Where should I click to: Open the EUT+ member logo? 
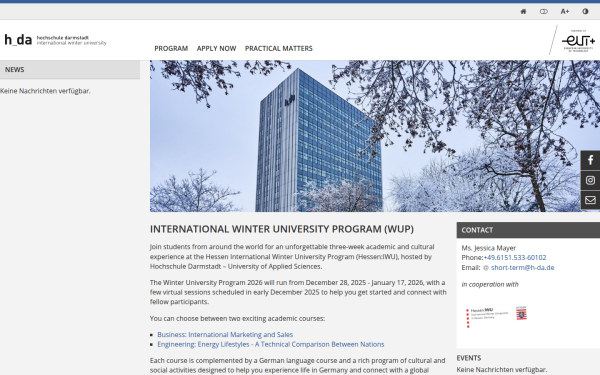tap(578, 40)
